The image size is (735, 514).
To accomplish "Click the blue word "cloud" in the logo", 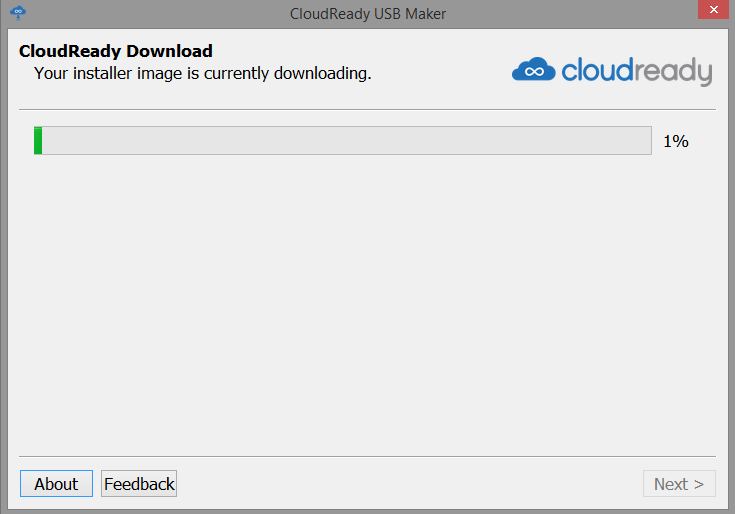I will (x=598, y=70).
